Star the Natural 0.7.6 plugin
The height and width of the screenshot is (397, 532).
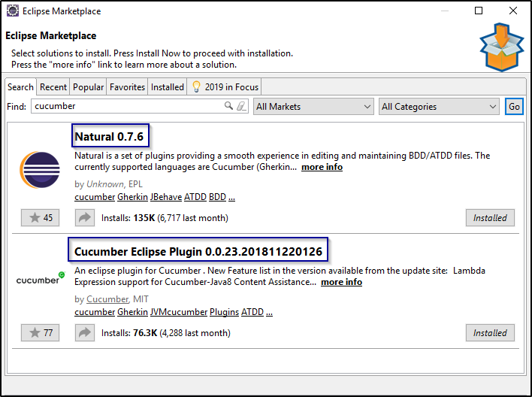40,218
